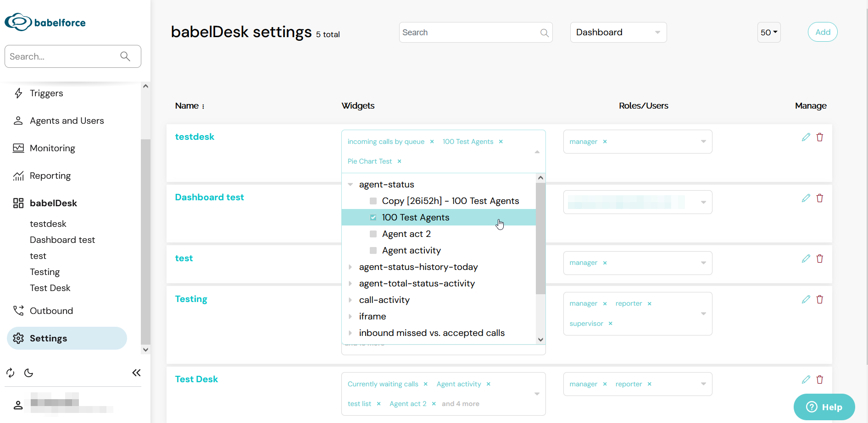Viewport: 868px width, 423px height.
Task: Edit the Testing row with the pencil icon
Action: (x=806, y=299)
